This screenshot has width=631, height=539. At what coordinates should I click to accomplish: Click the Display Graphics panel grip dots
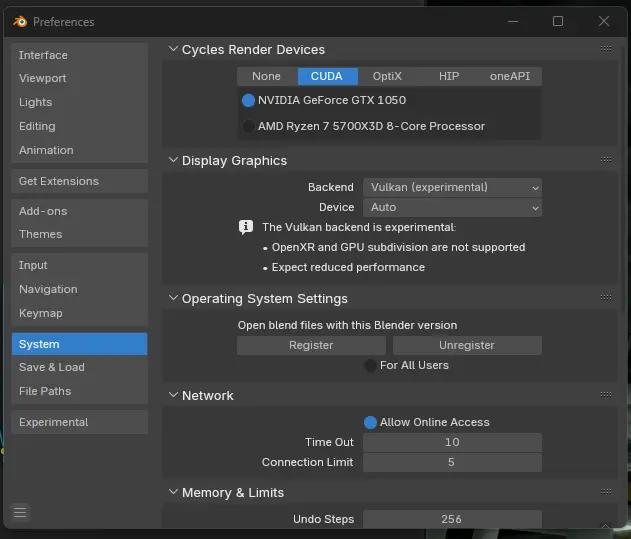coord(606,160)
